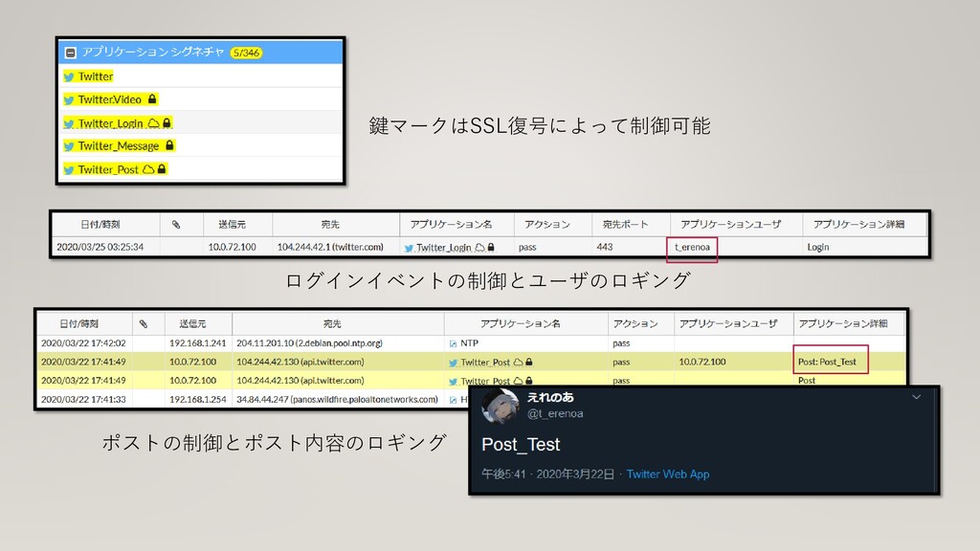The width and height of the screenshot is (980, 551).
Task: Click the Post: Post_Test detail cell
Action: pyautogui.click(x=827, y=362)
